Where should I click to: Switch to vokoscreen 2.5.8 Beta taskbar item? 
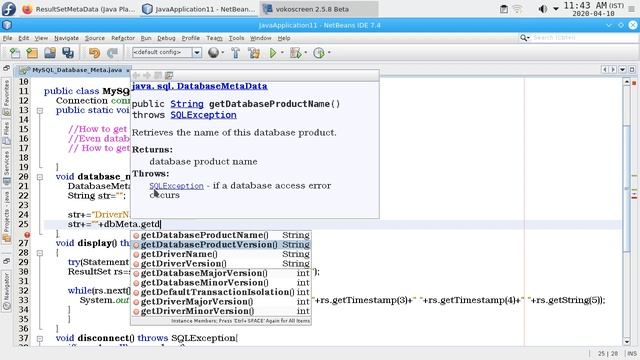click(320, 9)
